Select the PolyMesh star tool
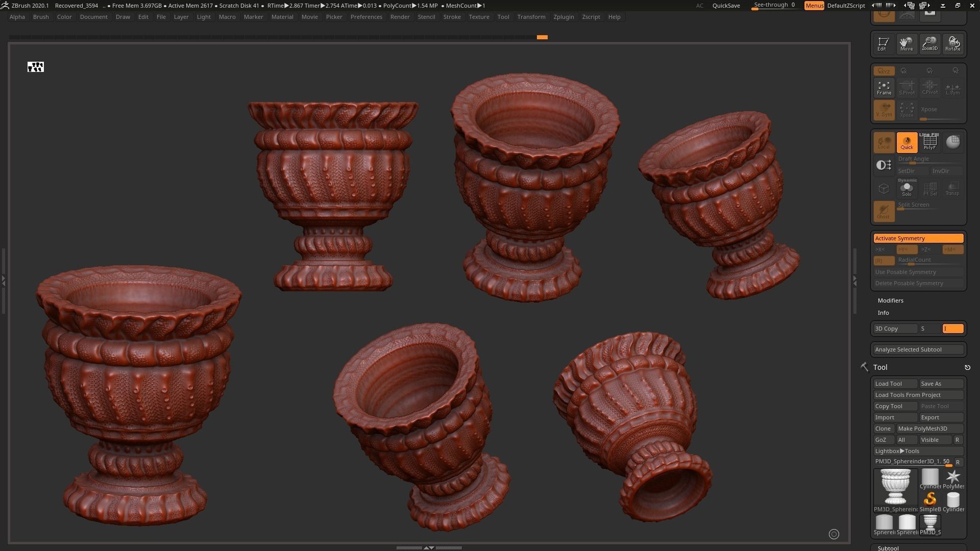 pyautogui.click(x=953, y=479)
